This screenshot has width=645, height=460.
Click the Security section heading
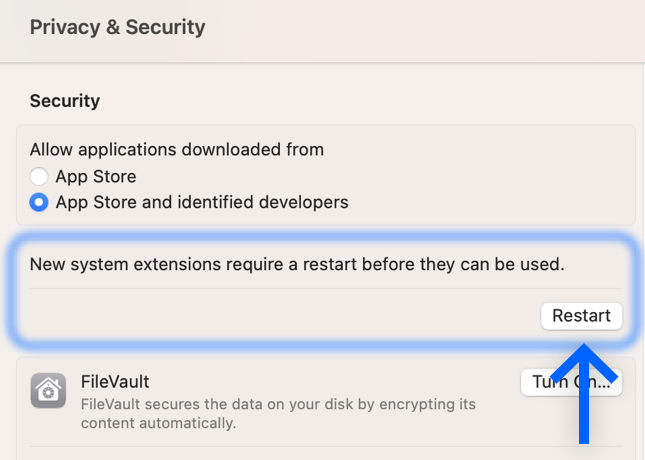pyautogui.click(x=65, y=101)
